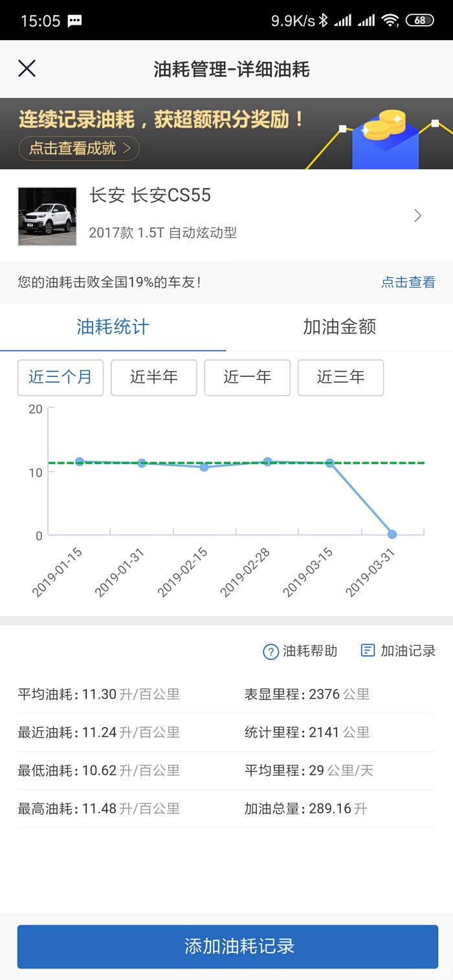
Task: Tap the Bluetooth icon in status bar
Action: [324, 20]
